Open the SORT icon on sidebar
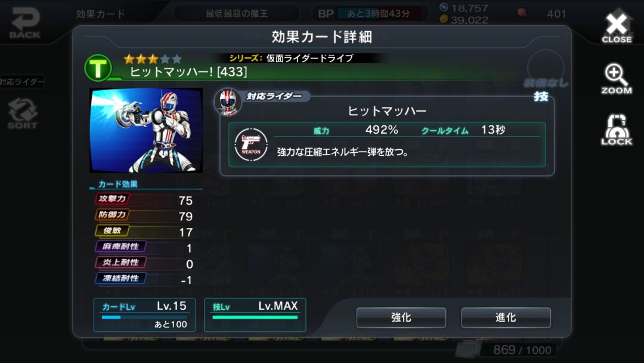The image size is (644, 363). point(23,113)
